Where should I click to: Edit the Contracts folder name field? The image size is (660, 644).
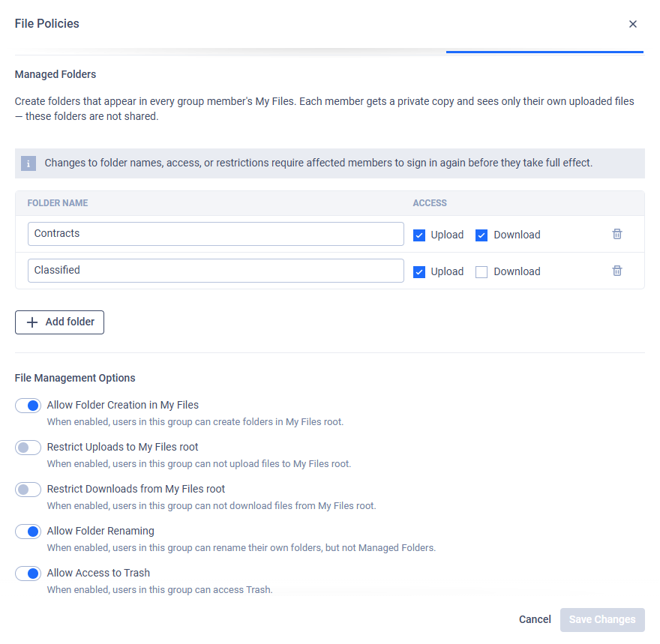tap(216, 234)
